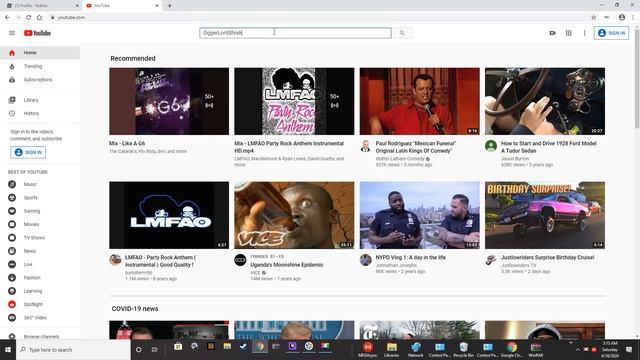The height and width of the screenshot is (360, 640).
Task: Focus the YouTube search input field
Action: pyautogui.click(x=295, y=33)
